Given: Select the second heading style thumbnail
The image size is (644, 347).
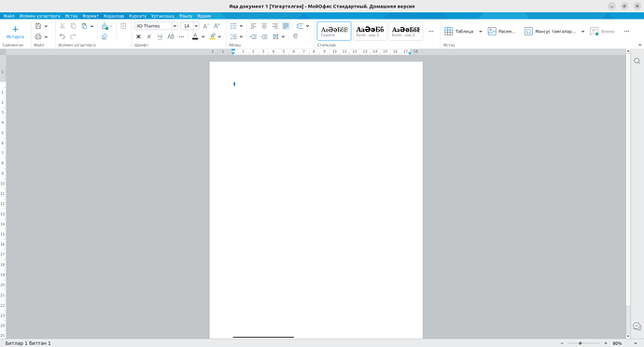Looking at the screenshot, I should (405, 31).
